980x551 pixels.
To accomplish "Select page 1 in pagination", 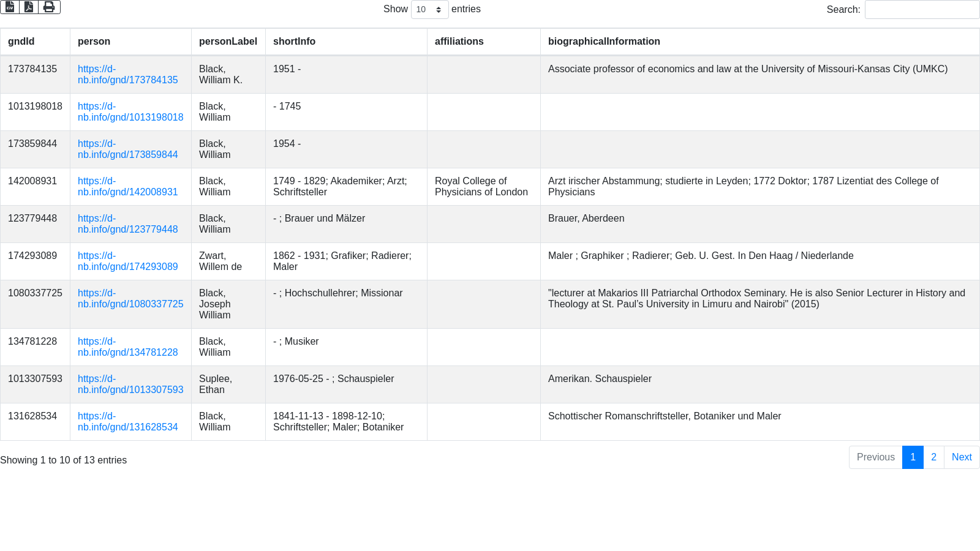I will click(x=913, y=457).
